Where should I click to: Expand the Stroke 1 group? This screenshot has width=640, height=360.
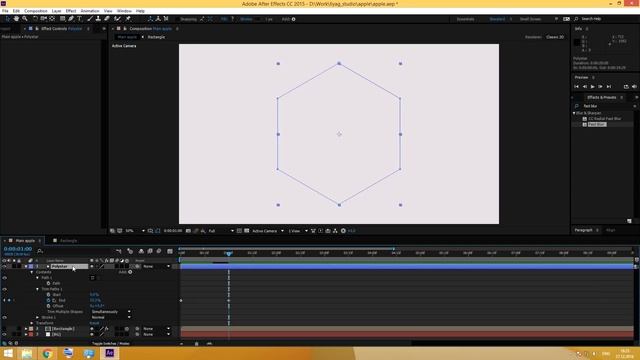[x=38, y=318]
